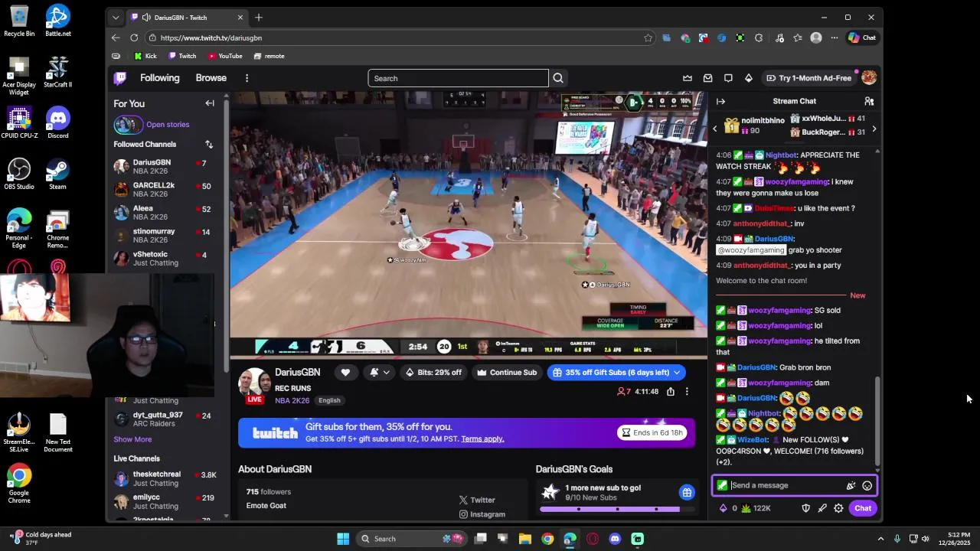Open Kick bookmark
This screenshot has width=980, height=551.
[x=145, y=56]
